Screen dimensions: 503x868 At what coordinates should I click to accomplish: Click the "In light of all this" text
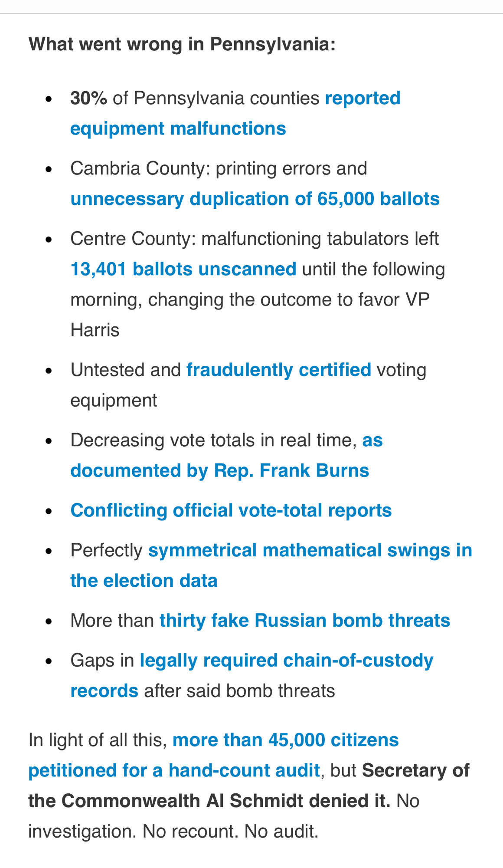click(97, 740)
